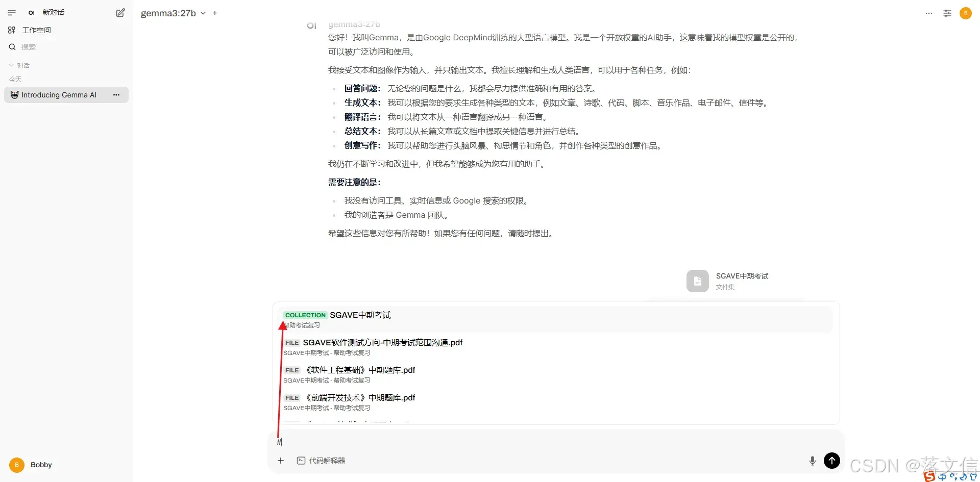Toggle the sidebar with the hamburger icon
The image size is (980, 482).
tap(12, 13)
